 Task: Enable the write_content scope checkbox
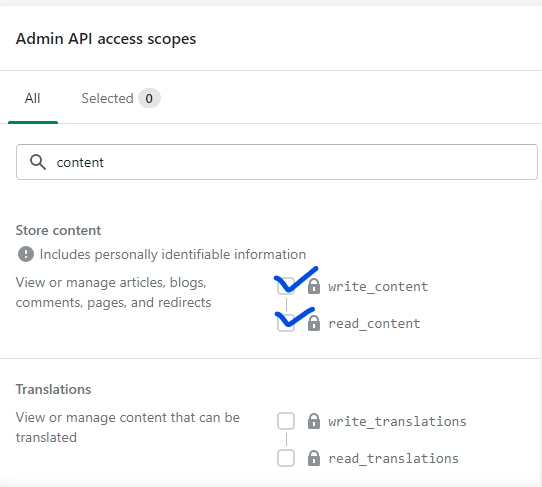(286, 286)
